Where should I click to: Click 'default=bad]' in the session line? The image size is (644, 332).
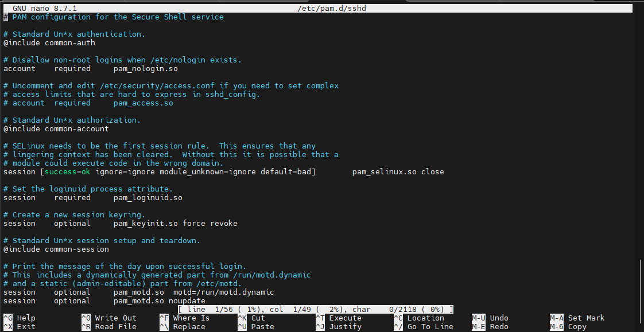(288, 171)
